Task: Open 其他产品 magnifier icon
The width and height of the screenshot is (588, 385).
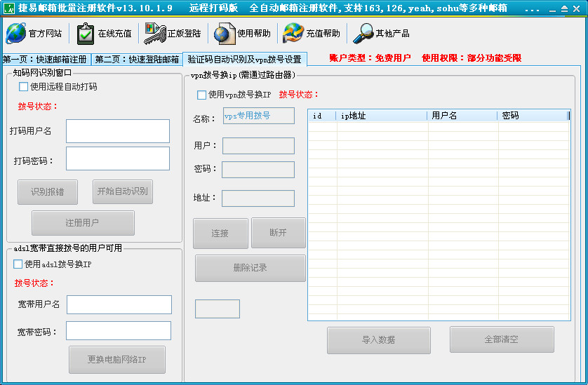Action: (x=363, y=33)
